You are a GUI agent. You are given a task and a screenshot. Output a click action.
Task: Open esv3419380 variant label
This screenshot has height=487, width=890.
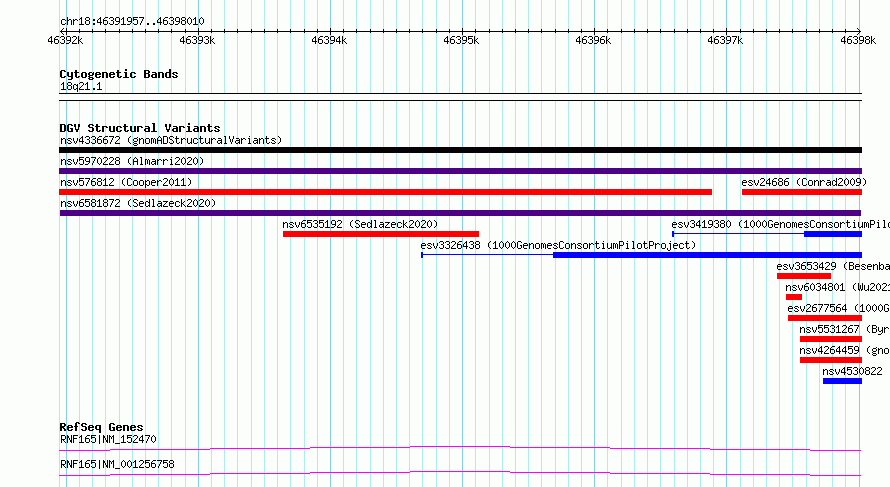pos(780,224)
